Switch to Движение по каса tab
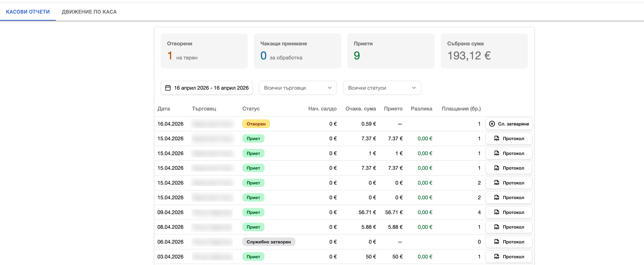Viewport: 644px width, 265px height. coord(89,12)
